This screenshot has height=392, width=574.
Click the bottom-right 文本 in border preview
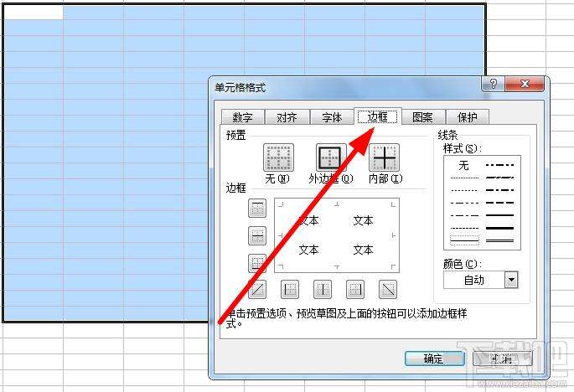pyautogui.click(x=363, y=250)
